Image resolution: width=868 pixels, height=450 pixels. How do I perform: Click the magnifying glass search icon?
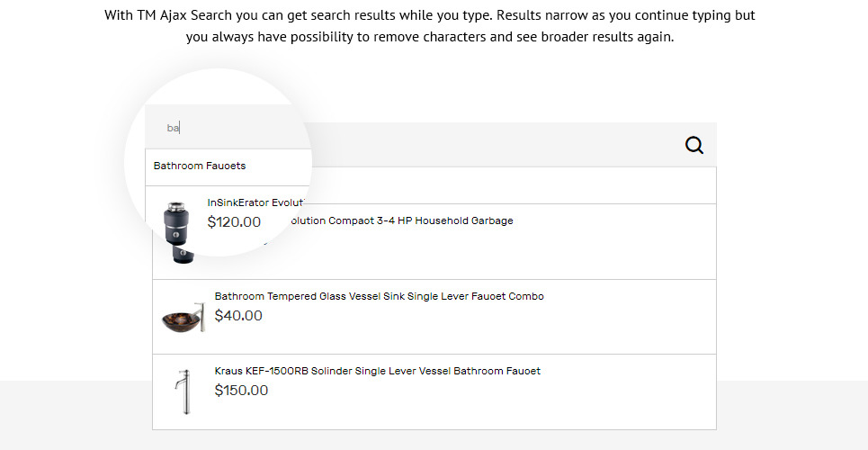[x=694, y=145]
